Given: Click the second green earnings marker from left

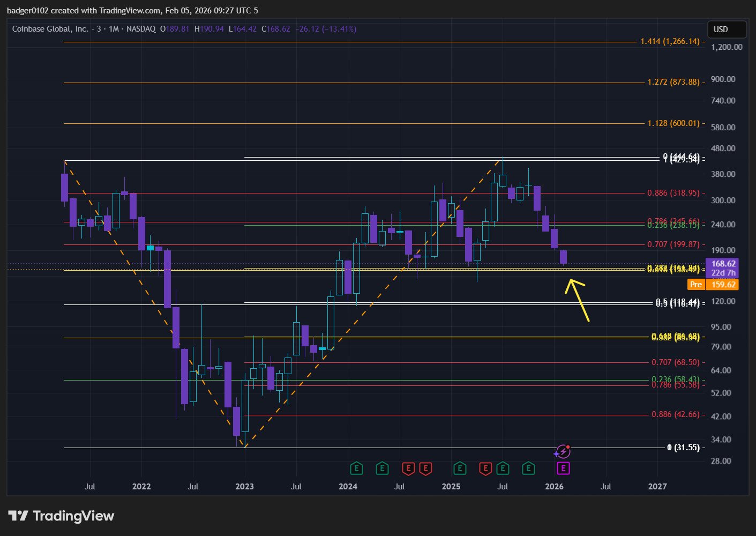Looking at the screenshot, I should click(382, 468).
